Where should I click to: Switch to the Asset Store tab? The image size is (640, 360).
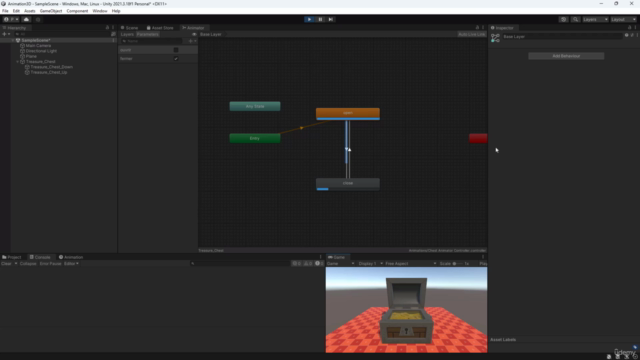160,28
